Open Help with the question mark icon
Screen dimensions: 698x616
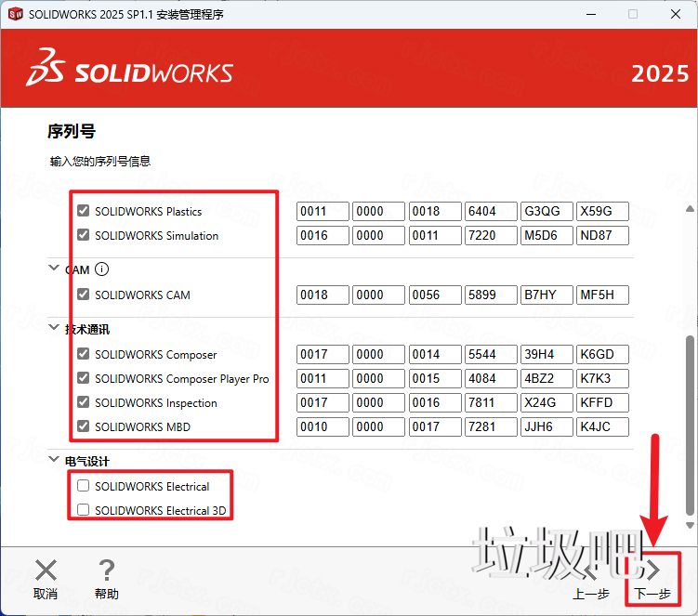click(106, 570)
